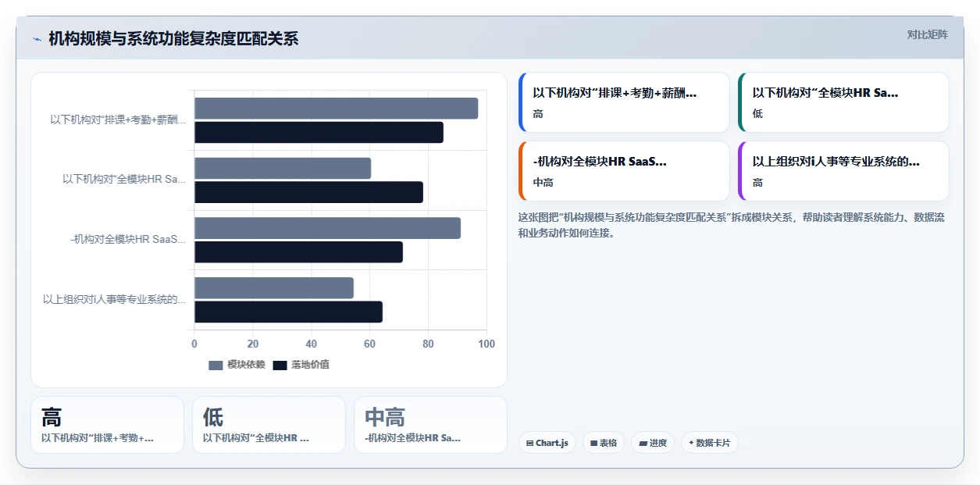Click the gray bar of 以上组织对i人事 row
This screenshot has width=980, height=485.
click(x=274, y=288)
